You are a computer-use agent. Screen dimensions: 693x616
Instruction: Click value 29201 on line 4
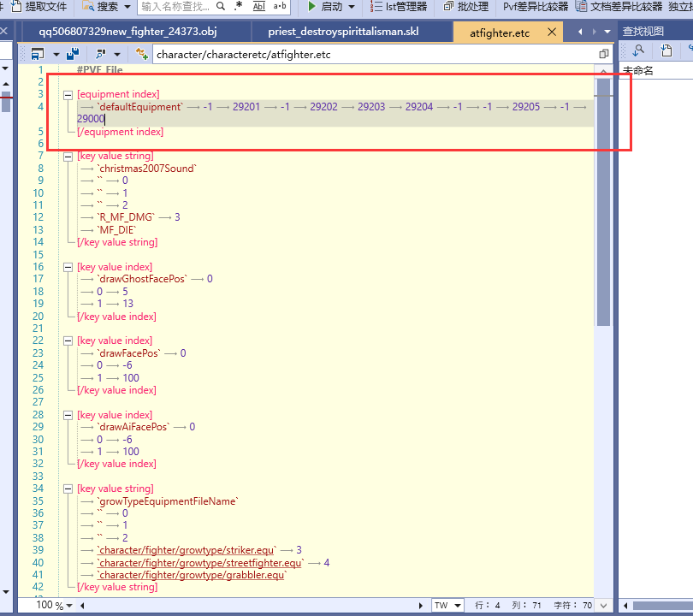(246, 107)
